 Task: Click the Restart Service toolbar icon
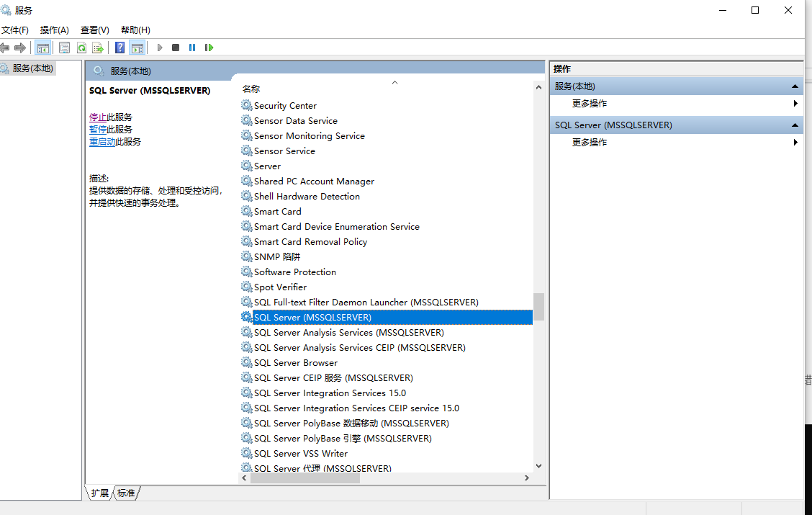click(x=209, y=48)
